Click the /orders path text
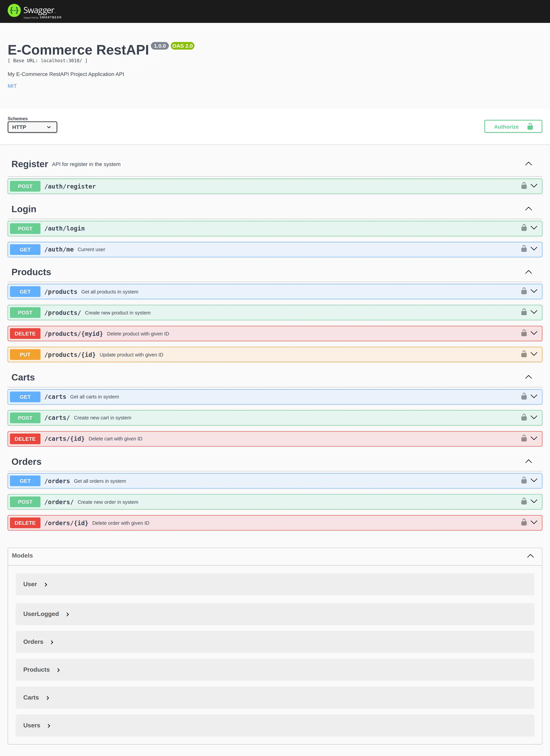Image resolution: width=550 pixels, height=756 pixels. click(57, 481)
